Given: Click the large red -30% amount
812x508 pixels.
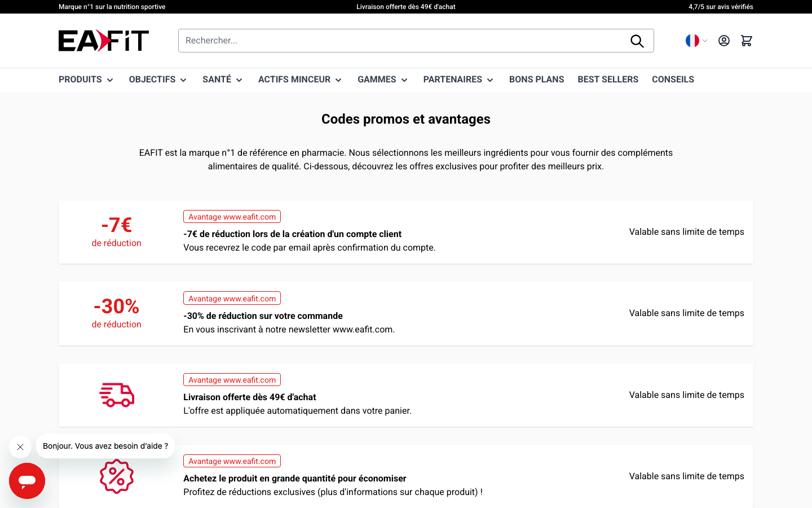Looking at the screenshot, I should coord(117,306).
